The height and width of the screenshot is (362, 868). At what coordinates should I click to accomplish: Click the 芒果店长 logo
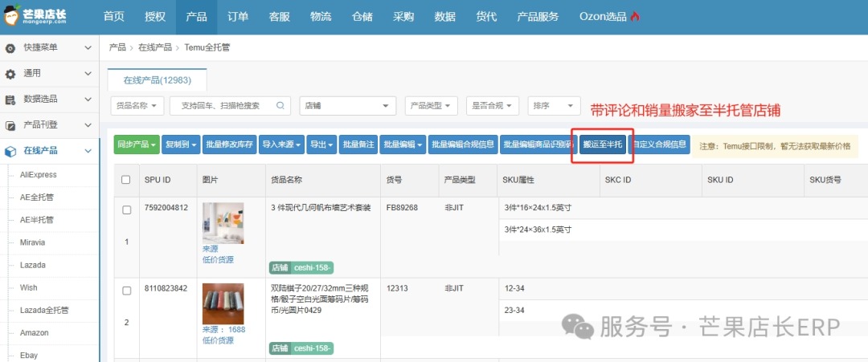click(36, 15)
